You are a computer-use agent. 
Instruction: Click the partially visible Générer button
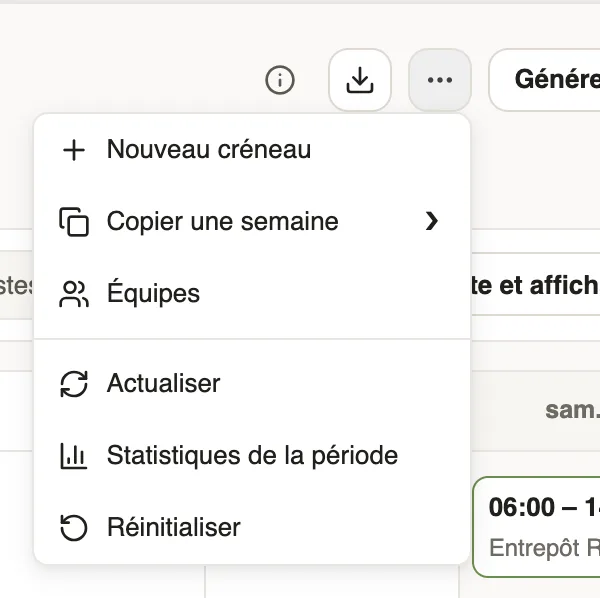(545, 80)
